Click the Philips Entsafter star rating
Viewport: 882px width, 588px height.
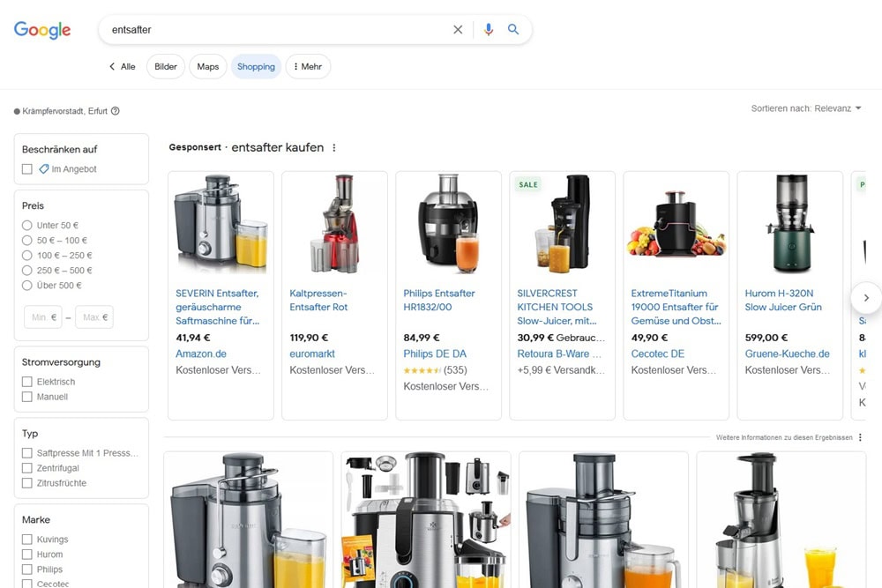coord(422,370)
